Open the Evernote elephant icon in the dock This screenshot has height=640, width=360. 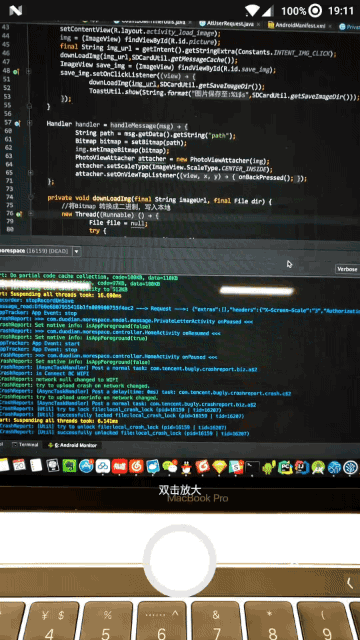[x=69, y=466]
